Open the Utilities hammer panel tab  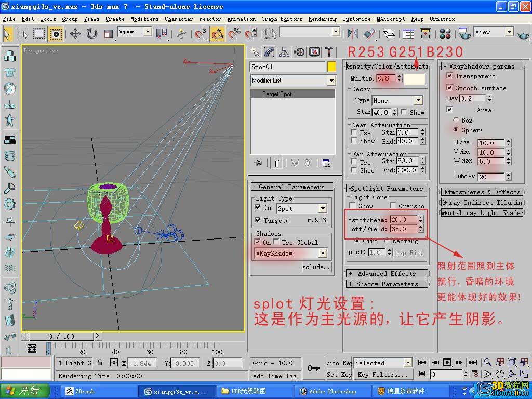[329, 52]
